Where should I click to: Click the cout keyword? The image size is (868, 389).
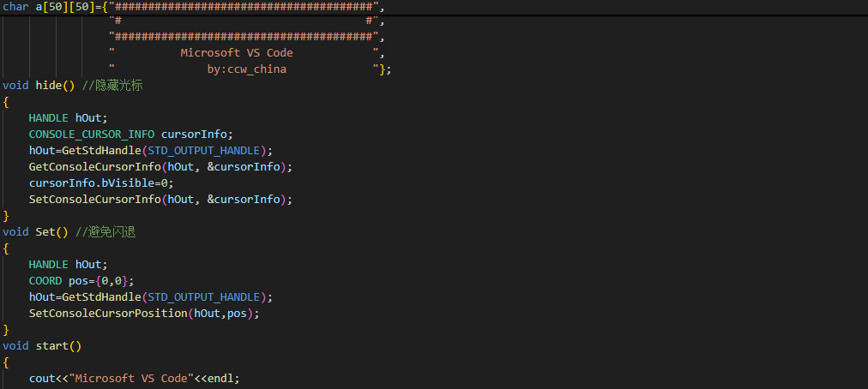point(42,379)
